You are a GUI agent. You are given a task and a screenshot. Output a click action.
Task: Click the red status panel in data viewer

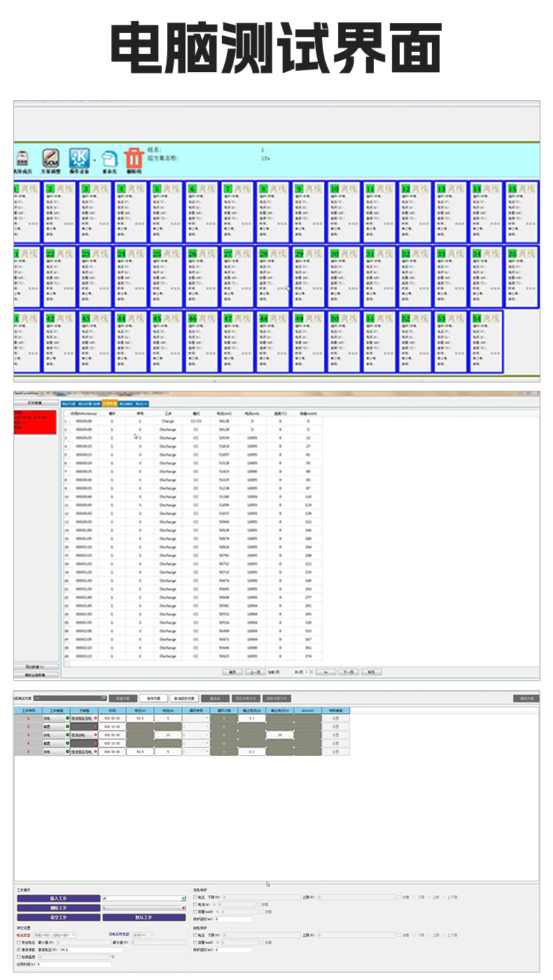pos(35,422)
